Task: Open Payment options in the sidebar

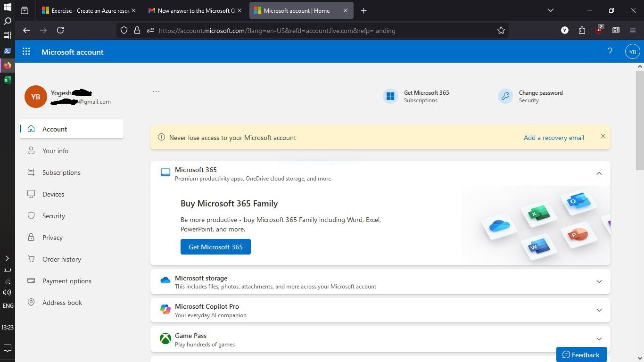Action: tap(72, 281)
